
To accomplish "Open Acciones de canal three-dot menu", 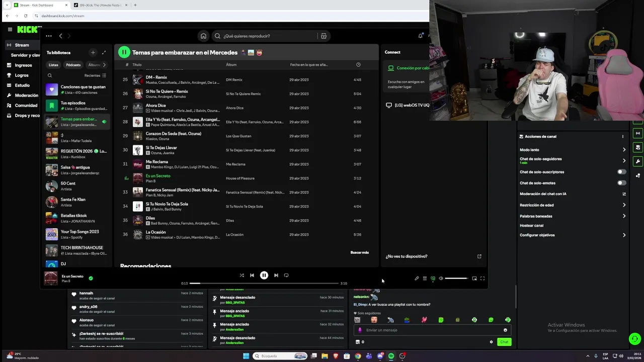I will 622,136.
